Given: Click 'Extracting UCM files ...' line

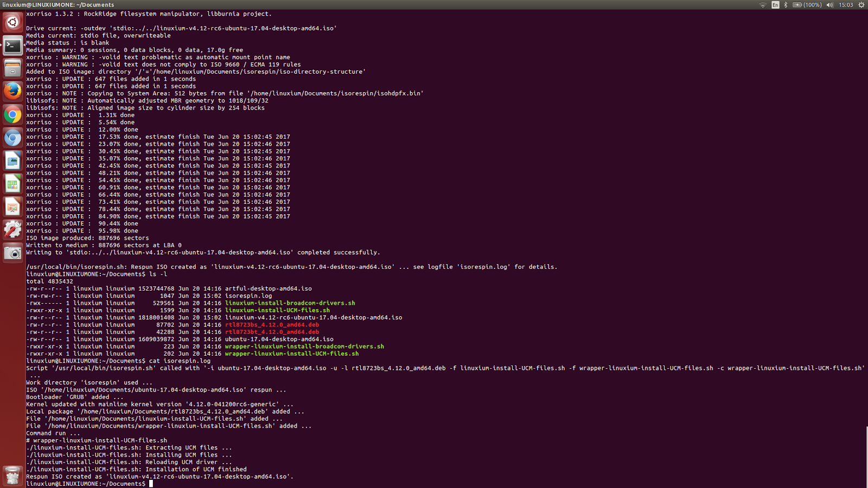Looking at the screenshot, I should point(129,448).
